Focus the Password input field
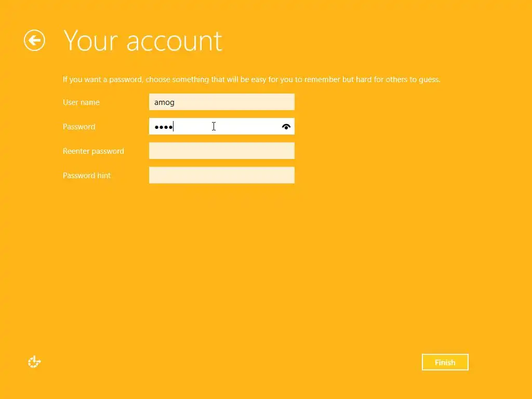 [x=221, y=127]
